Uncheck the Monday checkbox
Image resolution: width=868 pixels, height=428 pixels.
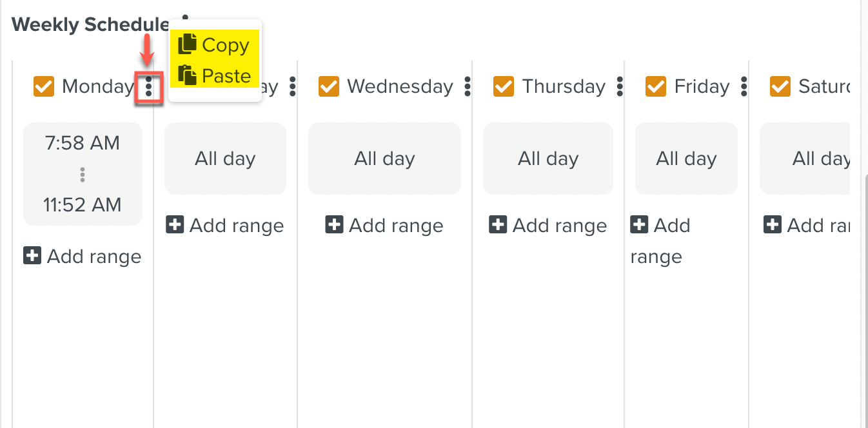[44, 86]
